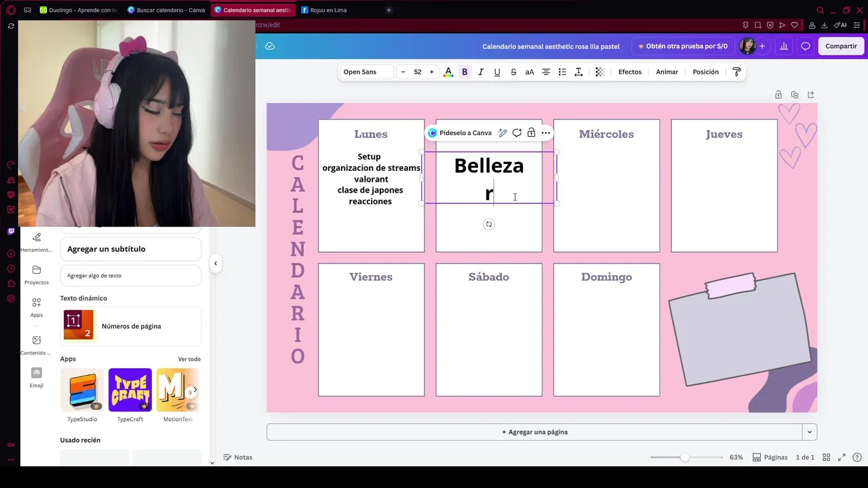868x488 pixels.
Task: Click the comment refresh bubble icon
Action: 517,133
